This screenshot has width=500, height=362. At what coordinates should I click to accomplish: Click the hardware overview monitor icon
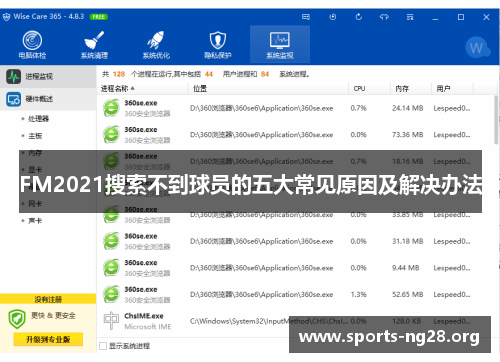pyautogui.click(x=14, y=99)
